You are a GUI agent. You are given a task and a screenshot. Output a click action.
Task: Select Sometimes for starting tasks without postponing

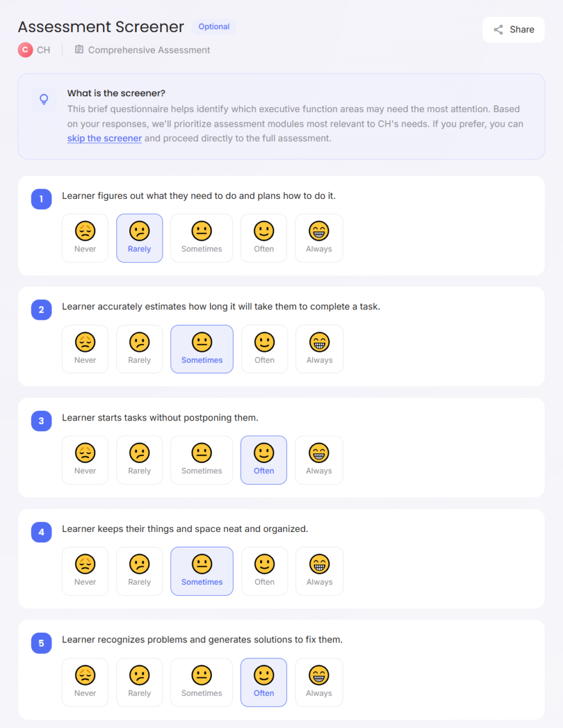pyautogui.click(x=201, y=460)
